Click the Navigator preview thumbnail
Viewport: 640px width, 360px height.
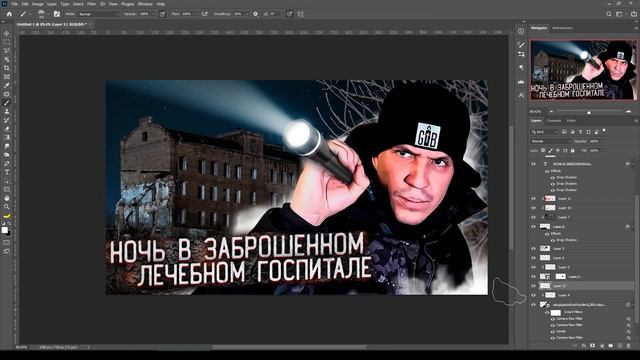[x=583, y=70]
